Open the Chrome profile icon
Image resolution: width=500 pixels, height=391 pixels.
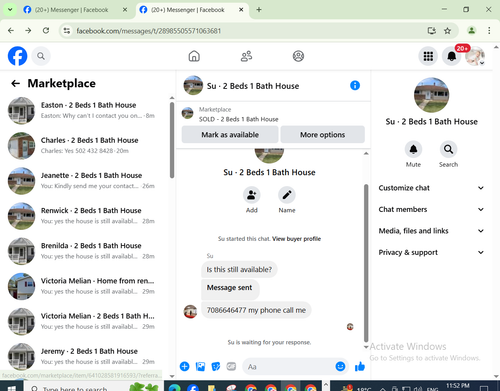pos(471,31)
